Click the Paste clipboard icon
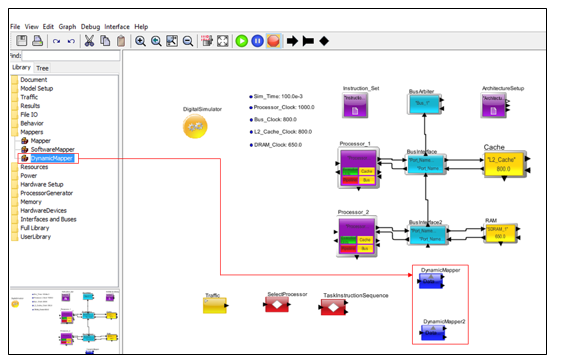Image resolution: width=561 pixels, height=364 pixels. click(x=121, y=41)
